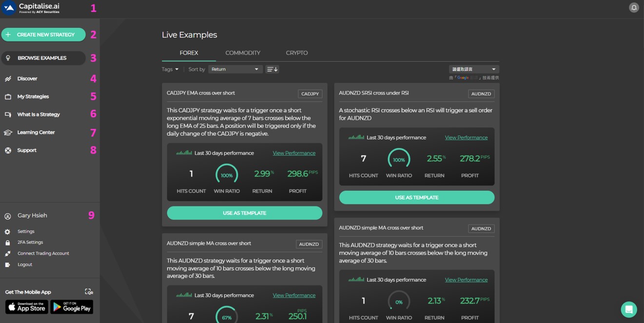Go to the Learning Center
Screen dimensions: 644x323
tap(36, 132)
